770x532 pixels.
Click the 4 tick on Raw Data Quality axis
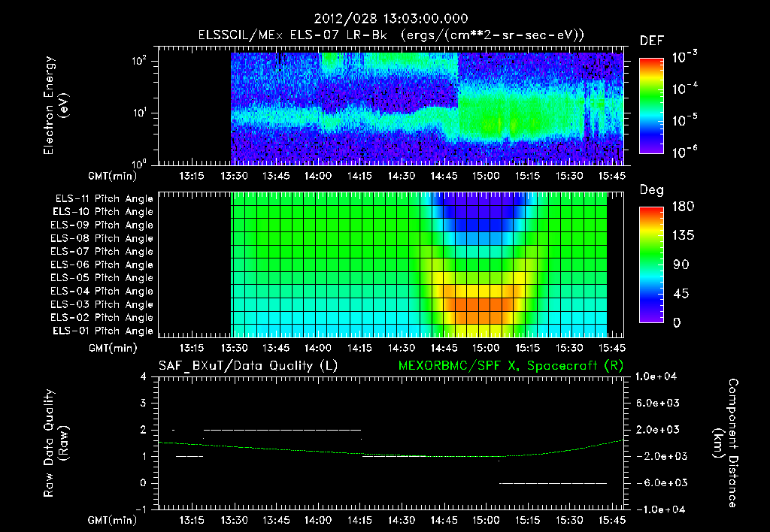point(143,376)
